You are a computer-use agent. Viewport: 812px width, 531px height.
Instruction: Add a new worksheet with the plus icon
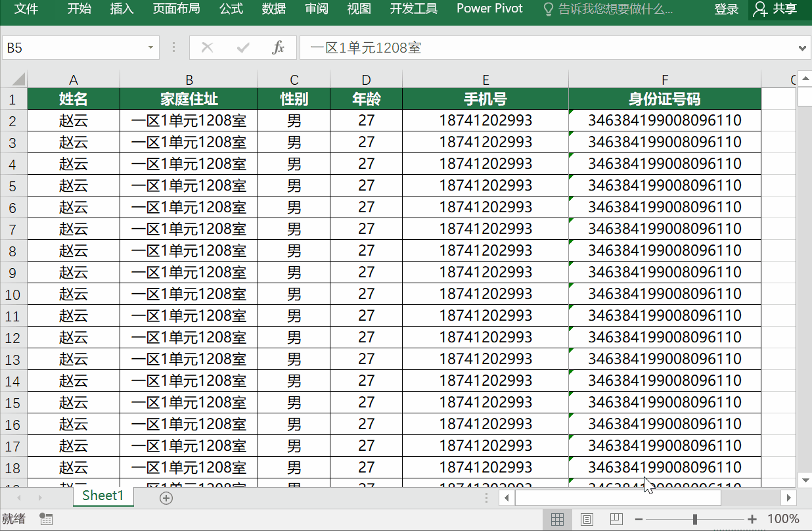pyautogui.click(x=166, y=498)
